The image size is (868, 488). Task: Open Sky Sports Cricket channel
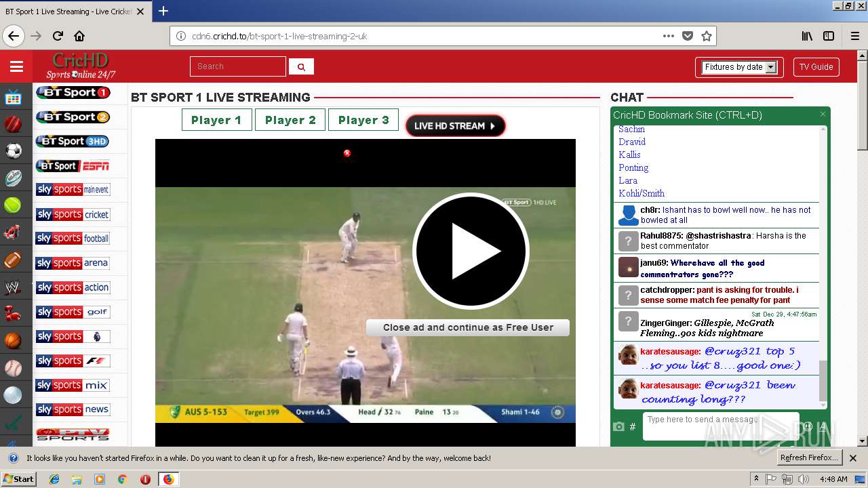pyautogui.click(x=73, y=214)
